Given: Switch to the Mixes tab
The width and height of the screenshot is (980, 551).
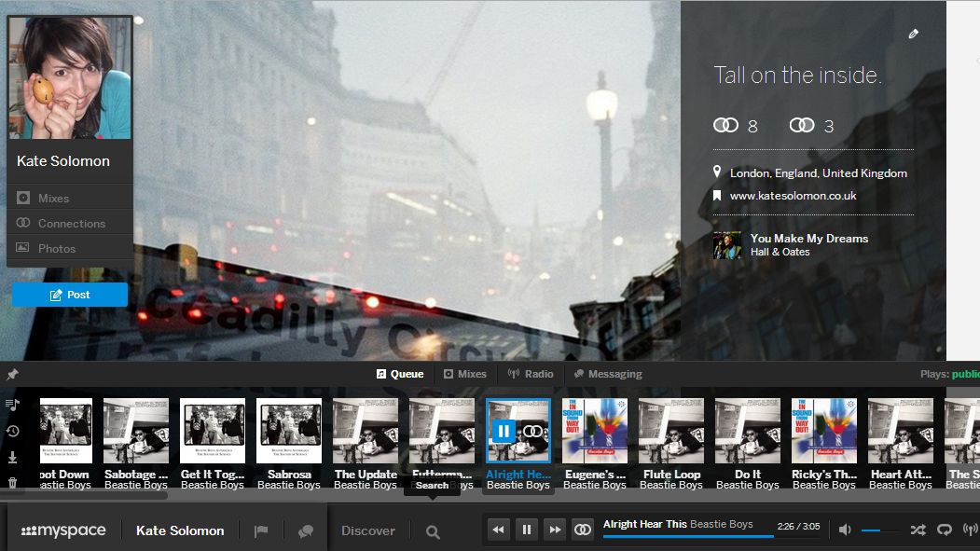Looking at the screenshot, I should click(x=465, y=374).
